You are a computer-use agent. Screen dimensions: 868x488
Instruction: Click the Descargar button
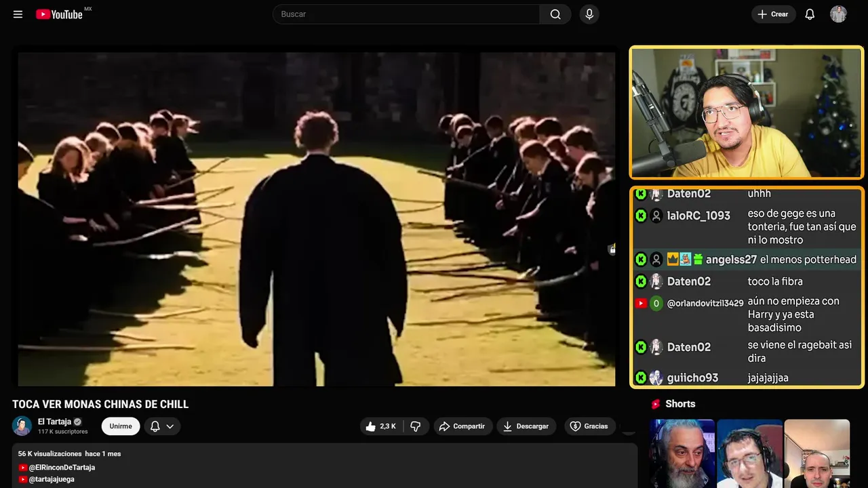click(x=526, y=426)
